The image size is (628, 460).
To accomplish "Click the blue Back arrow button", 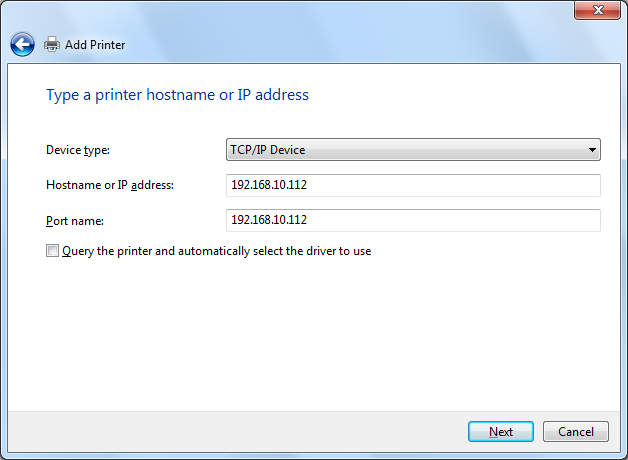I will click(x=22, y=44).
